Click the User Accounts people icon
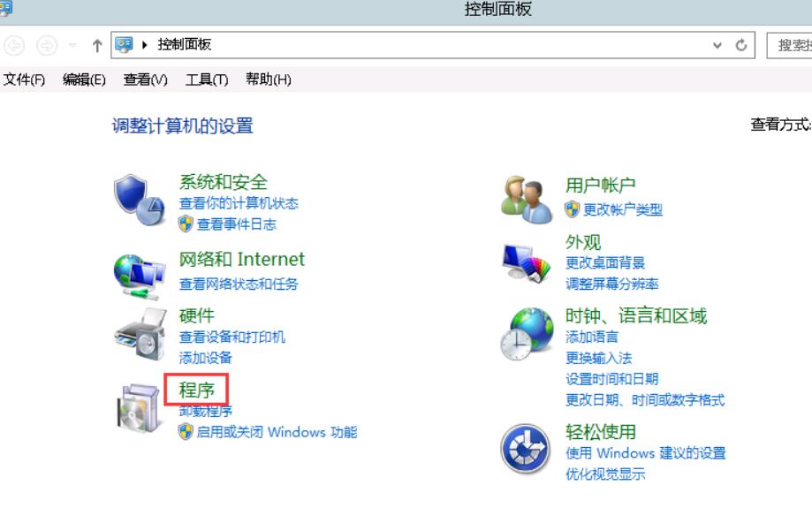The height and width of the screenshot is (523, 812). click(x=526, y=200)
